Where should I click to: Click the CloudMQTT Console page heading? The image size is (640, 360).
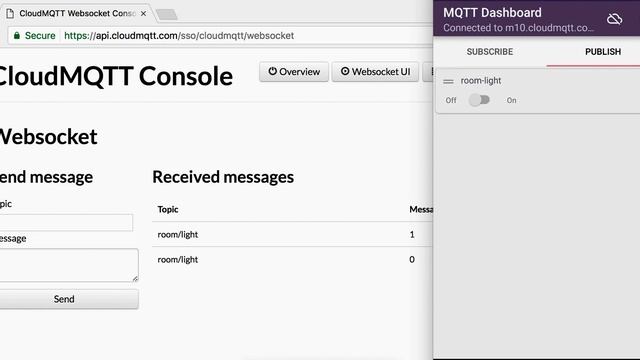click(x=116, y=76)
